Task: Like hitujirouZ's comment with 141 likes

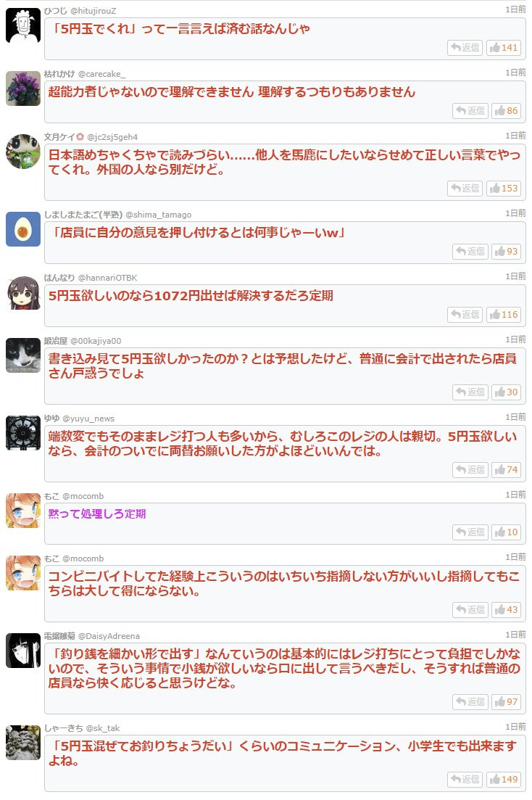Action: (x=504, y=47)
